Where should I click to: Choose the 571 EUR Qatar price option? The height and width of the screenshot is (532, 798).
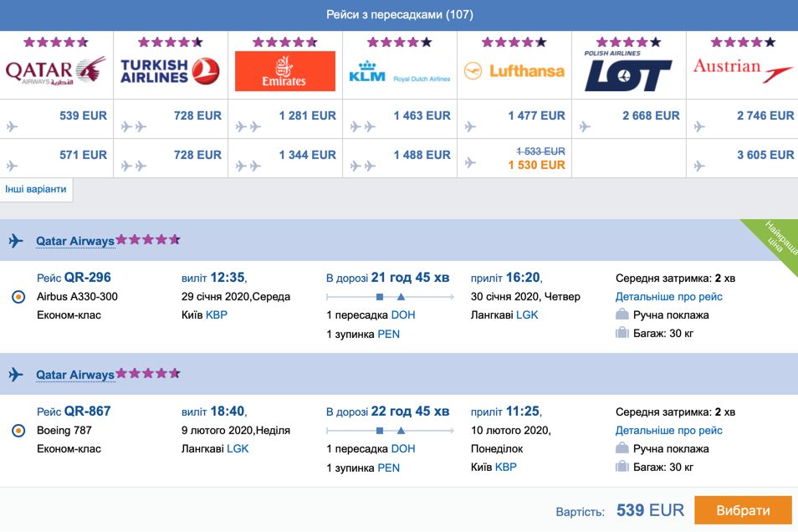pyautogui.click(x=83, y=155)
